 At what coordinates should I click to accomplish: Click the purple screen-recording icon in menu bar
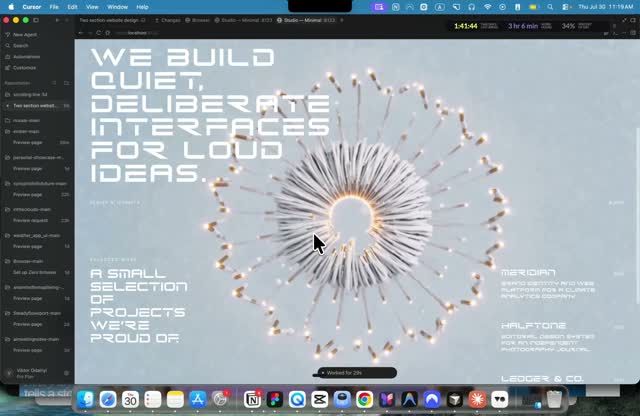379,7
